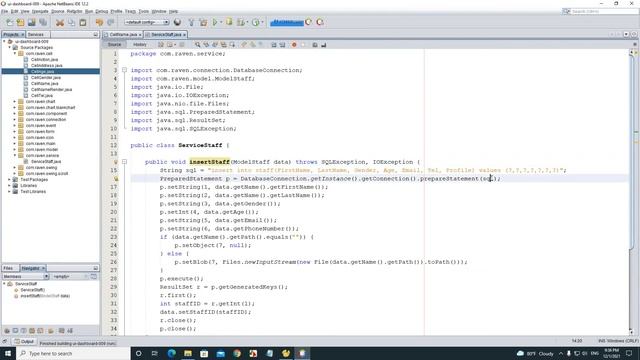This screenshot has height=360, width=640.
Task: Open the default config dropdown
Action: [x=147, y=22]
